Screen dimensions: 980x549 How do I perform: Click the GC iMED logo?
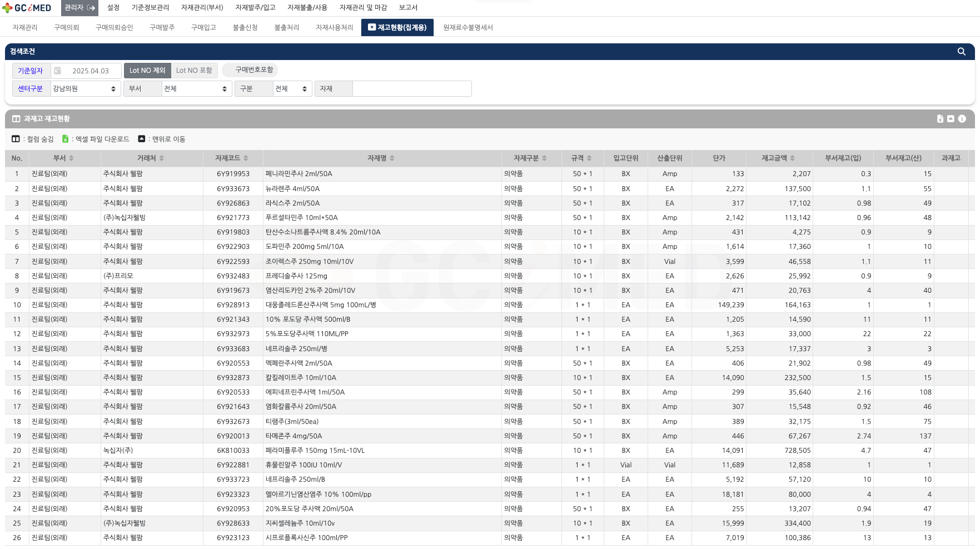coord(27,8)
